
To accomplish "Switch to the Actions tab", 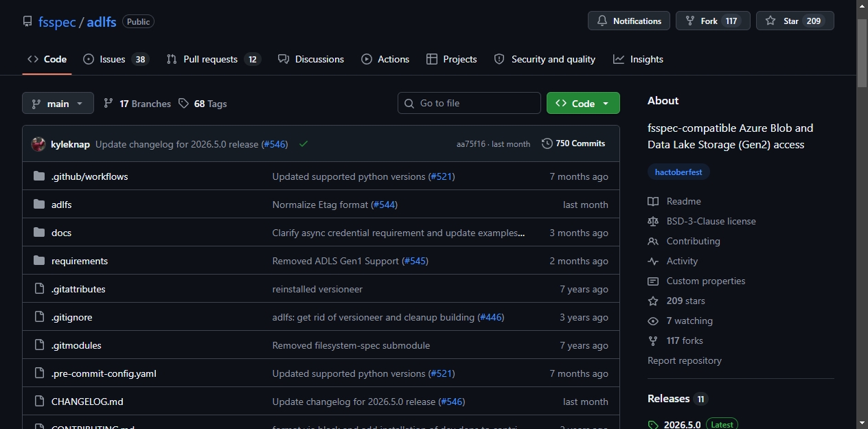I will point(385,59).
